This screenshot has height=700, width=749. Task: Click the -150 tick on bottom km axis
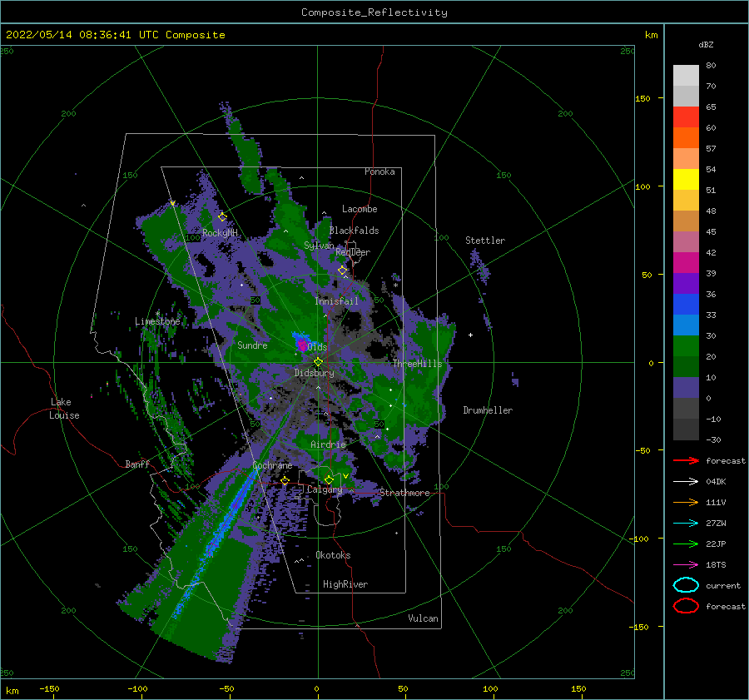click(50, 688)
